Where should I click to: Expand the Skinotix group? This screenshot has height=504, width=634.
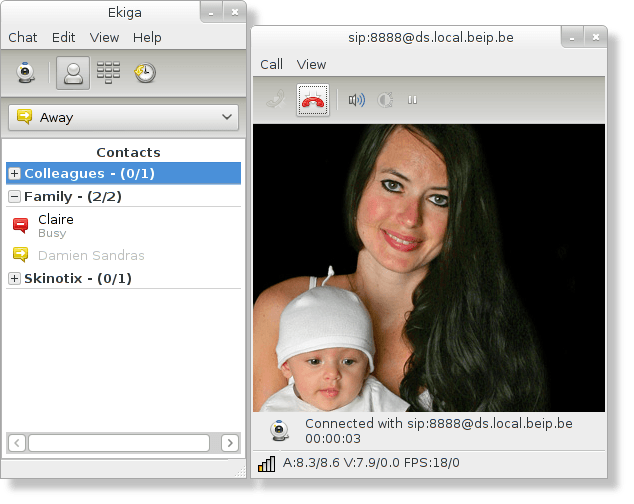(x=14, y=279)
